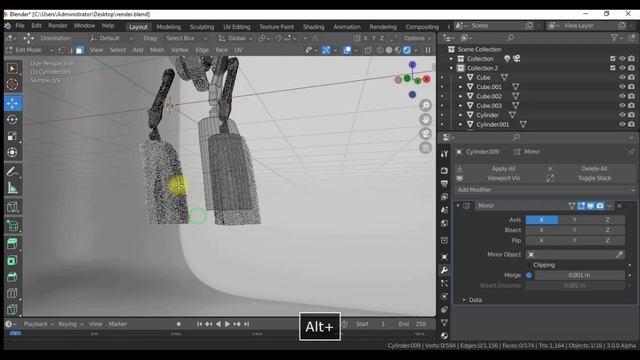Open the Tool properties tab icon

444,153
